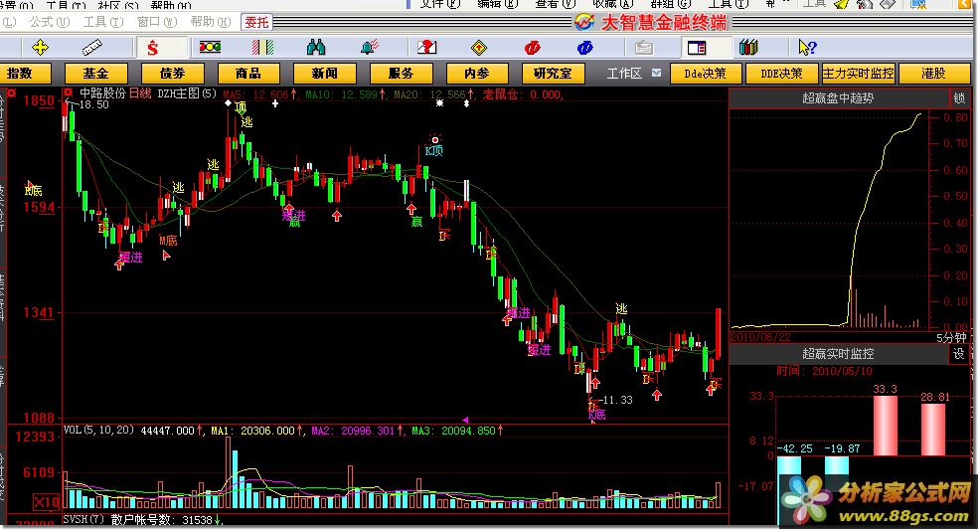
Task: Open the 债券 tab
Action: point(173,74)
